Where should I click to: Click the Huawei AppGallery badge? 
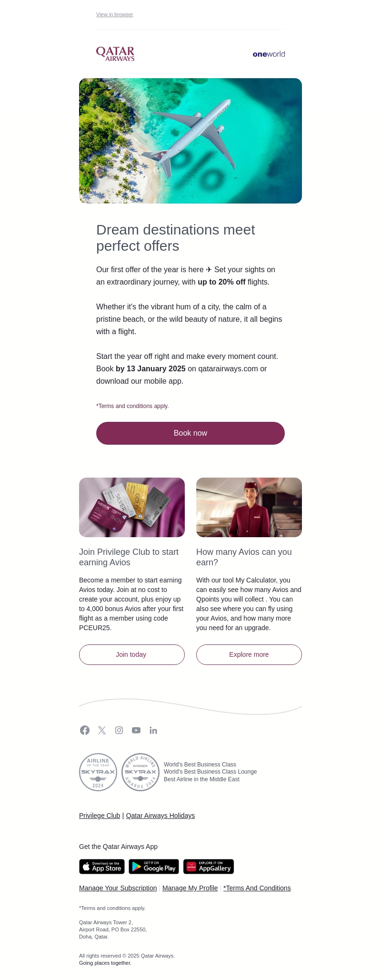pos(209,867)
